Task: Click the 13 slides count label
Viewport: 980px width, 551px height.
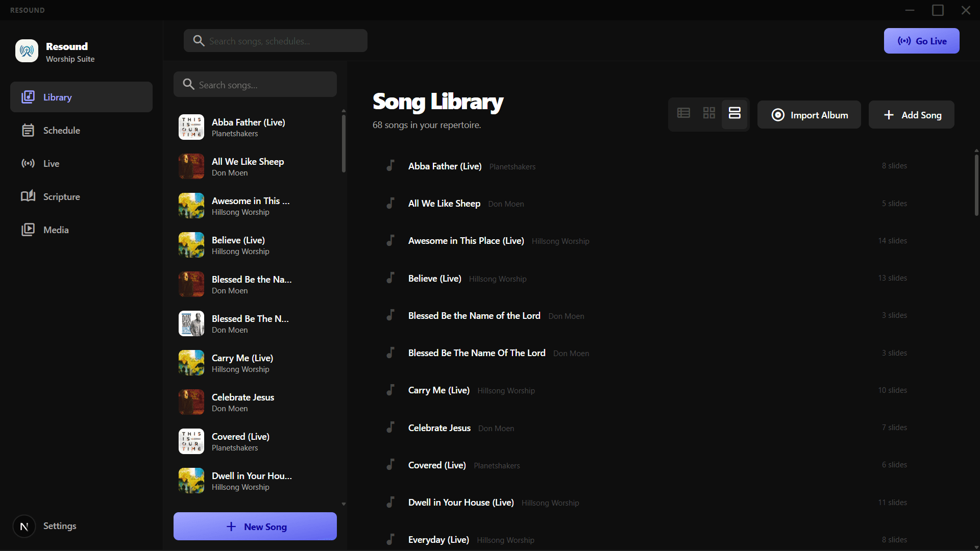Action: [x=892, y=278]
